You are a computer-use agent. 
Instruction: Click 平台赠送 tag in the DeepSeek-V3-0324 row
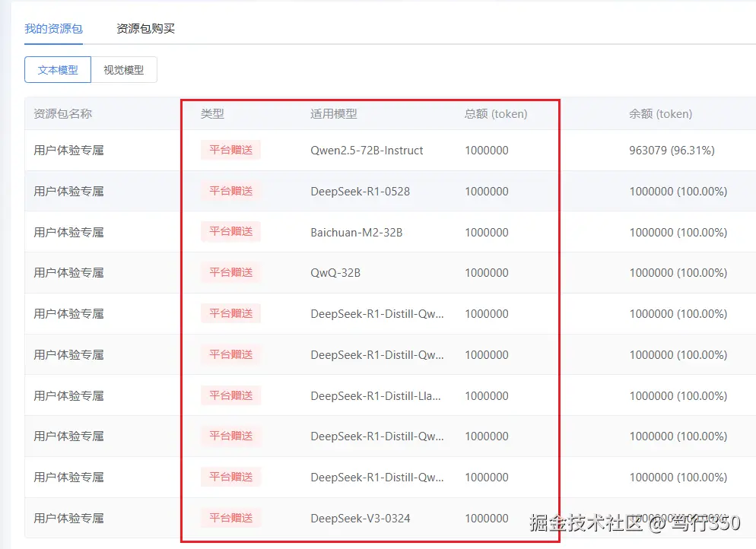pyautogui.click(x=231, y=518)
